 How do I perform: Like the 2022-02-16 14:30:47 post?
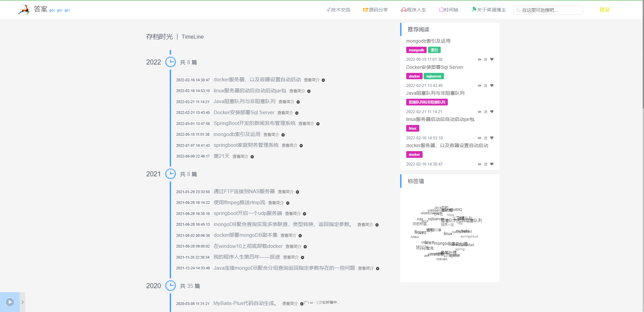[492, 164]
